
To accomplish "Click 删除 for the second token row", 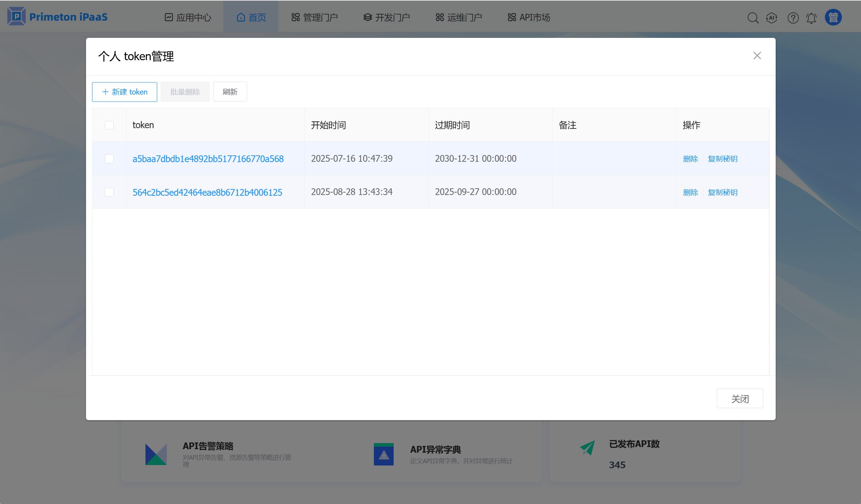I will [690, 192].
